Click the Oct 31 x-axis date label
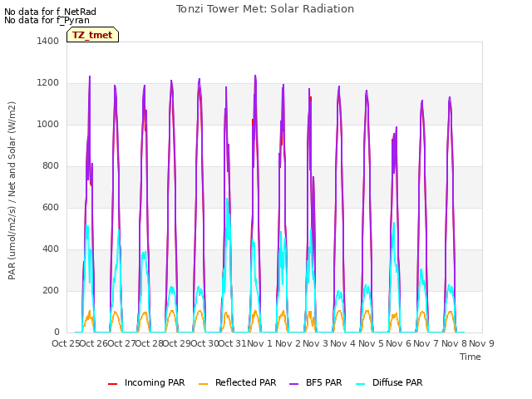Image resolution: width=532 pixels, height=399 pixels. [233, 343]
